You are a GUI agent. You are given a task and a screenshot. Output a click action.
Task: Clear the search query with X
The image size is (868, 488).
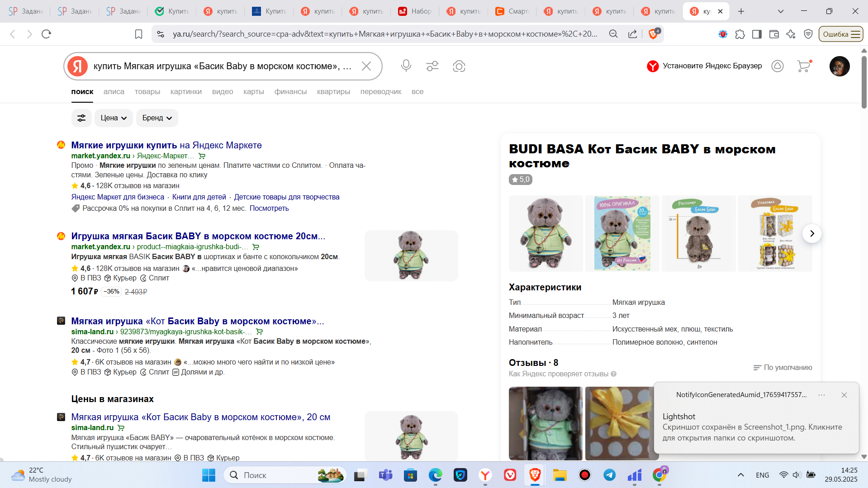point(366,66)
